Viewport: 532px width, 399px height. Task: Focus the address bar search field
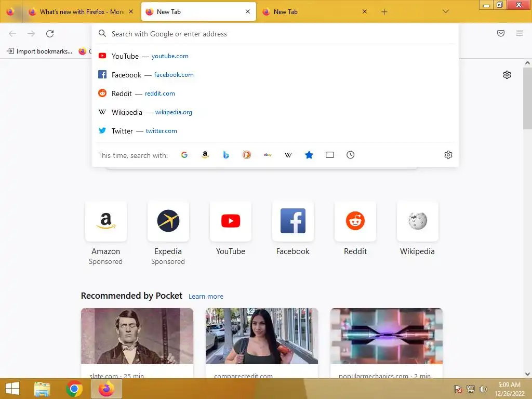coord(275,34)
